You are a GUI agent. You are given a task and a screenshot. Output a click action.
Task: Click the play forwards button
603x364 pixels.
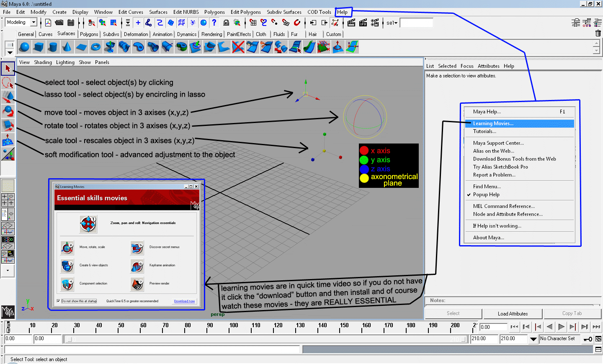click(x=562, y=327)
